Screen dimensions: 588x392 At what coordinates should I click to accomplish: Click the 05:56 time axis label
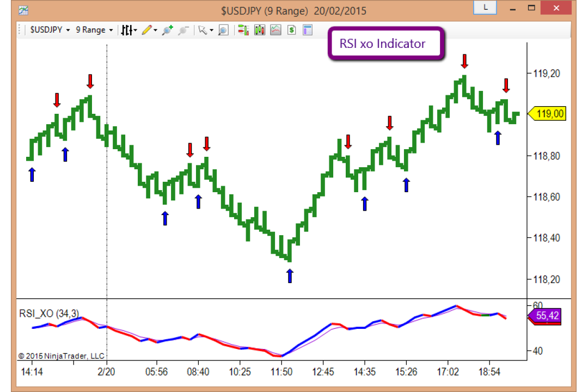tap(156, 372)
